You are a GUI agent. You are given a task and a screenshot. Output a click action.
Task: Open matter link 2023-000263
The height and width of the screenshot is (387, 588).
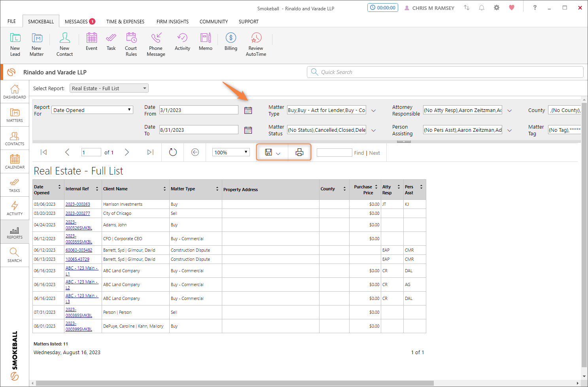point(78,204)
